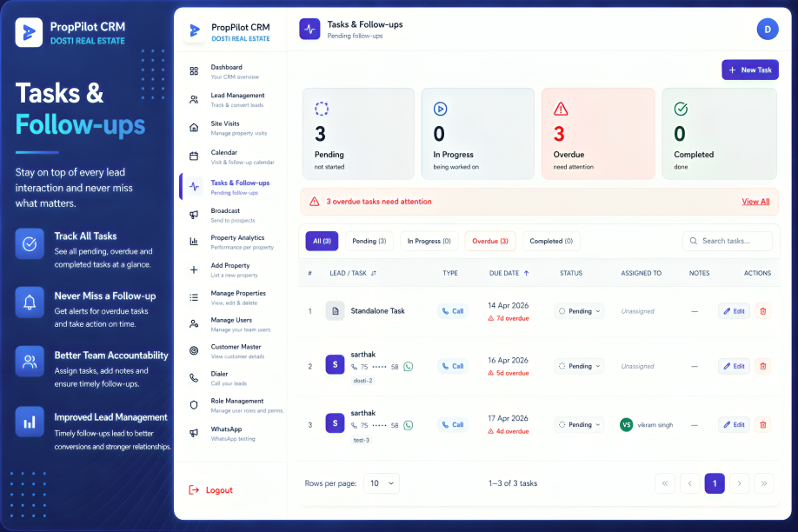Click the New Task button
This screenshot has width=798, height=532.
coord(750,70)
